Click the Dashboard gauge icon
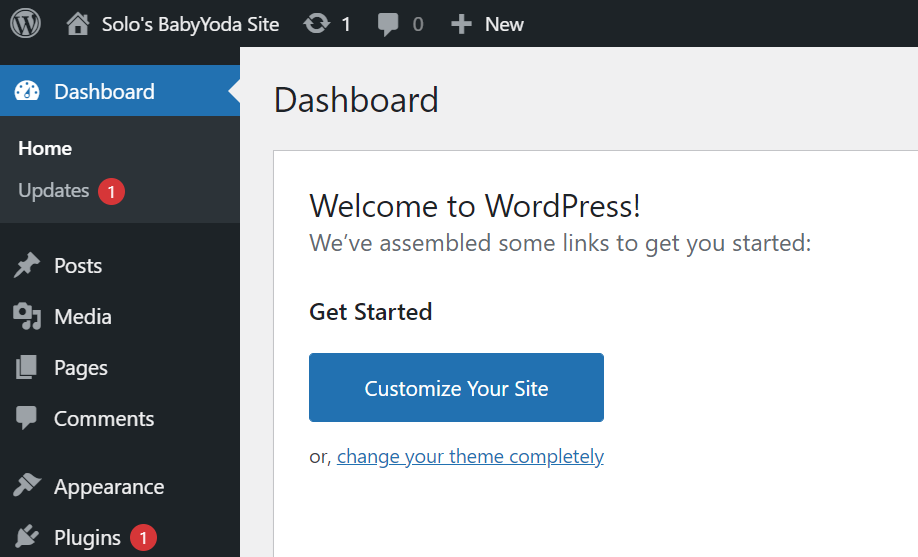918x557 pixels. (27, 91)
